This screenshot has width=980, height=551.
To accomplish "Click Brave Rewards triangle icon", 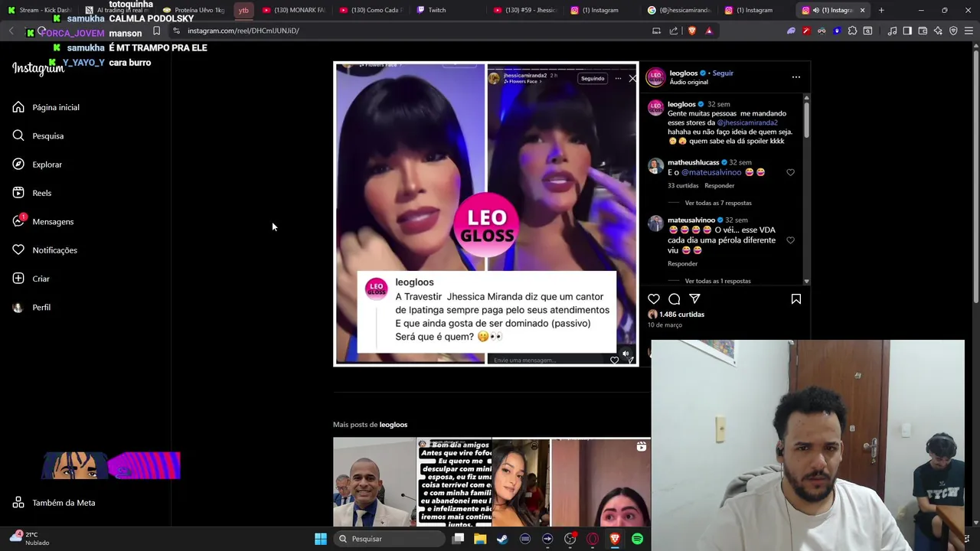I will coord(709,31).
